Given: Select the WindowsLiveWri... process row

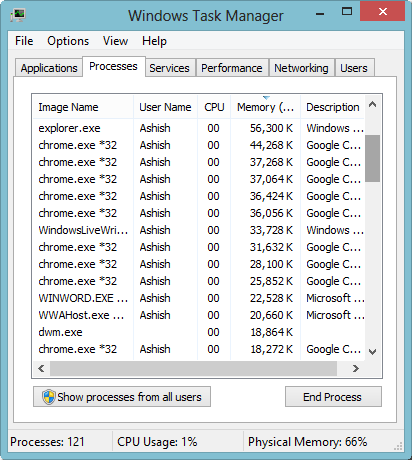Looking at the screenshot, I should (x=199, y=230).
